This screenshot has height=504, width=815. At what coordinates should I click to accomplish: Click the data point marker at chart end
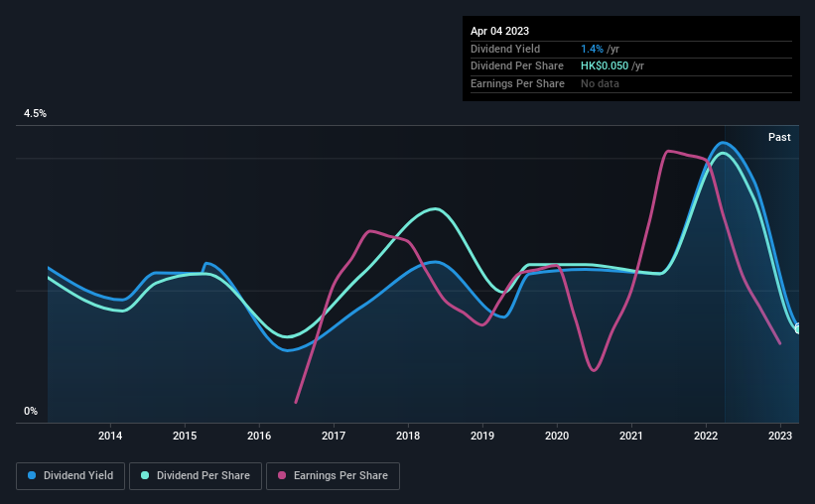[798, 328]
